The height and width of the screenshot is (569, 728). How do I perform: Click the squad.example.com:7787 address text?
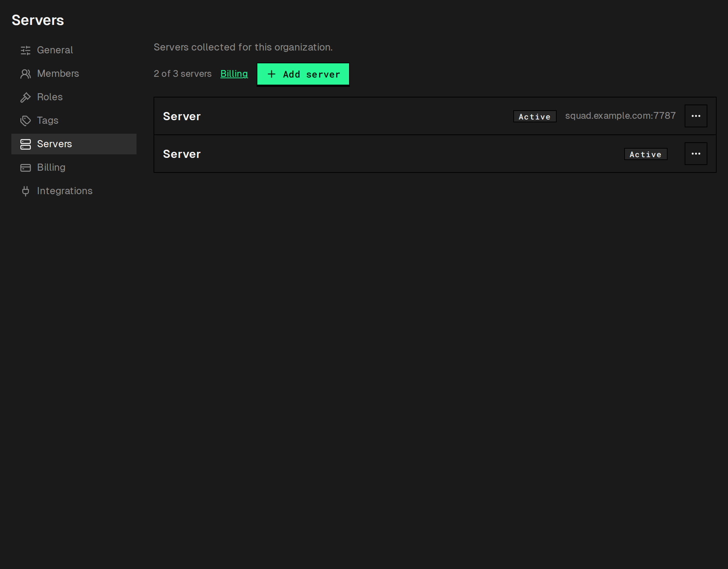click(x=620, y=116)
